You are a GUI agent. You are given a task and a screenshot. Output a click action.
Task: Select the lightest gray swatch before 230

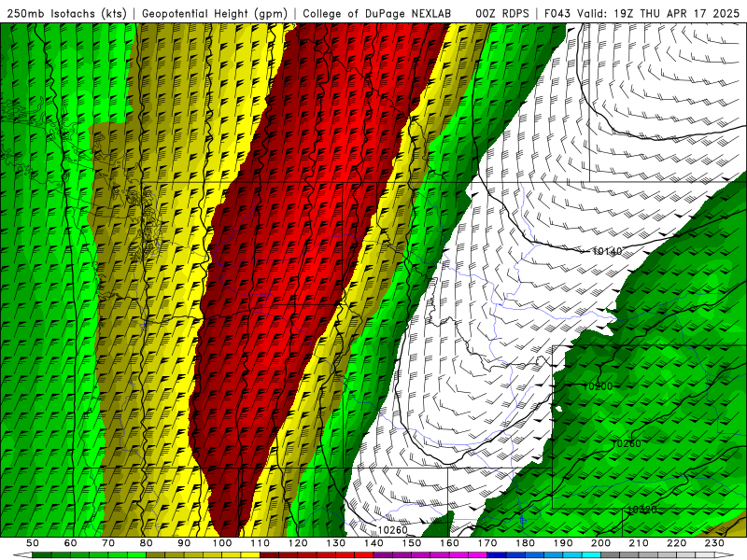(705, 555)
